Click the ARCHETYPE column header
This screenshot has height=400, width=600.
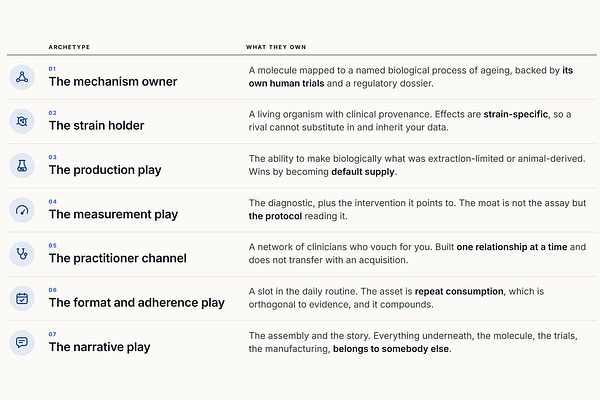(x=69, y=47)
